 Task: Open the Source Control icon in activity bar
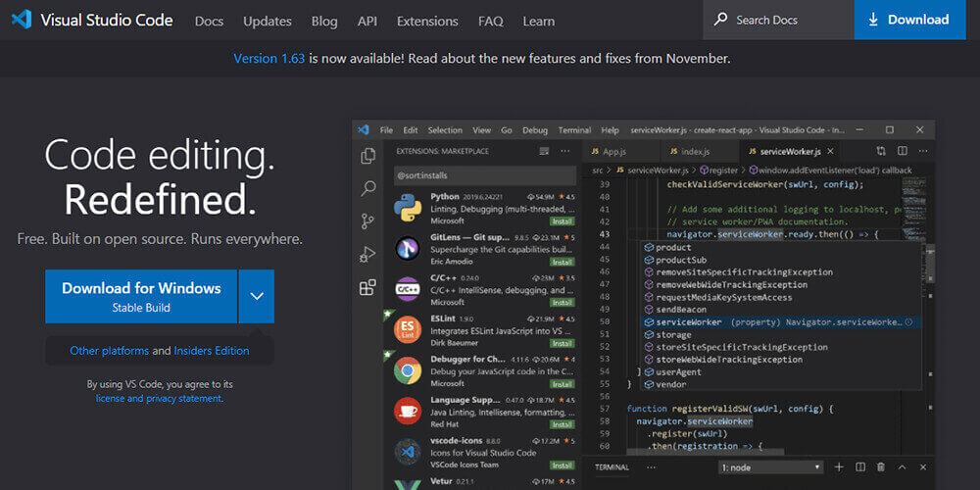pos(368,221)
